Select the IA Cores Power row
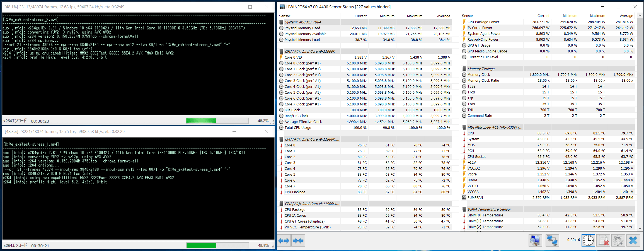 [x=548, y=28]
